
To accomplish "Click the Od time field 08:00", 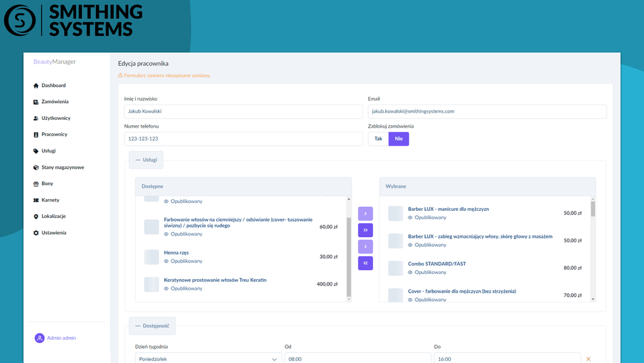I will (x=357, y=359).
